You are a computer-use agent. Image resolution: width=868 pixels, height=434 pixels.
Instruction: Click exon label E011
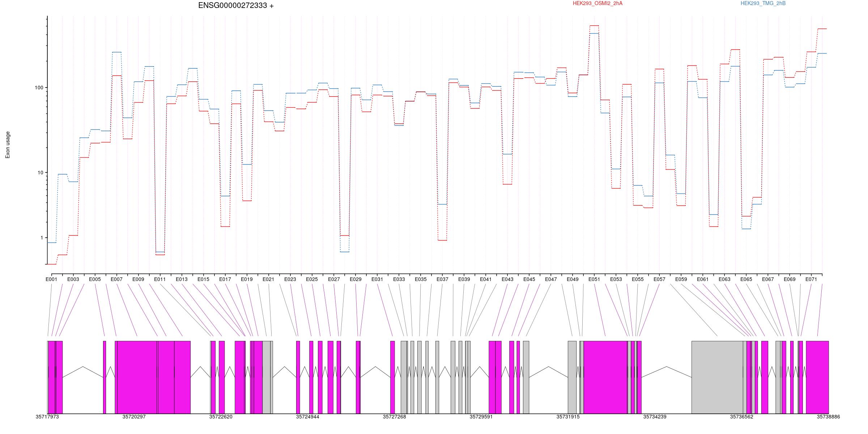point(160,279)
